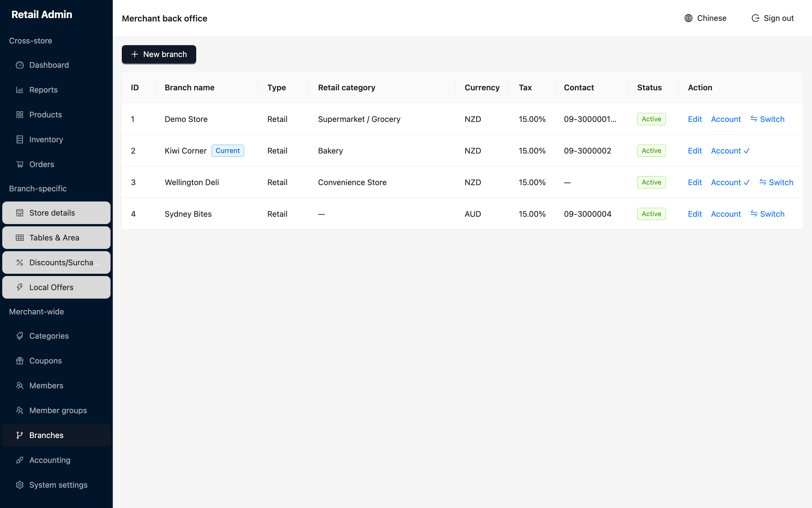The width and height of the screenshot is (812, 508).
Task: Click the Local Offers lightning icon
Action: (20, 287)
